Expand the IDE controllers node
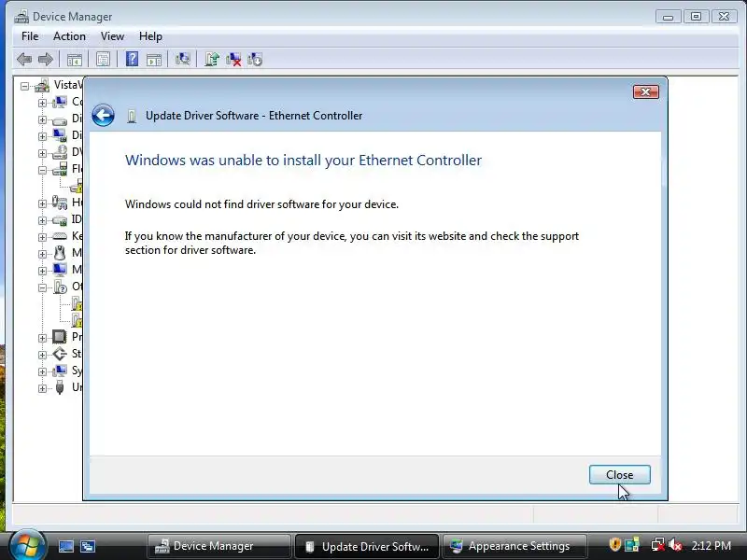 coord(42,220)
